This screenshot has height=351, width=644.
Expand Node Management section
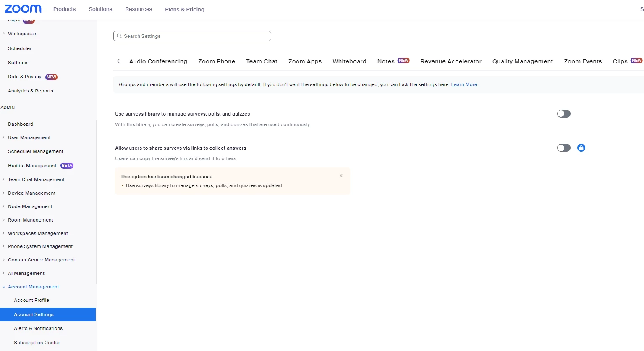point(4,206)
